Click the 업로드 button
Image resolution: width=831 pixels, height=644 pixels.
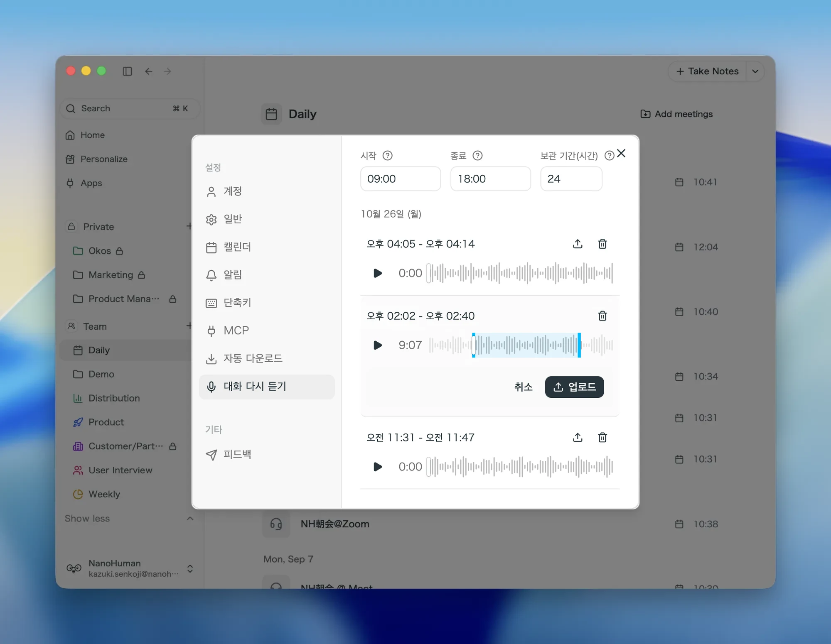[x=574, y=387]
